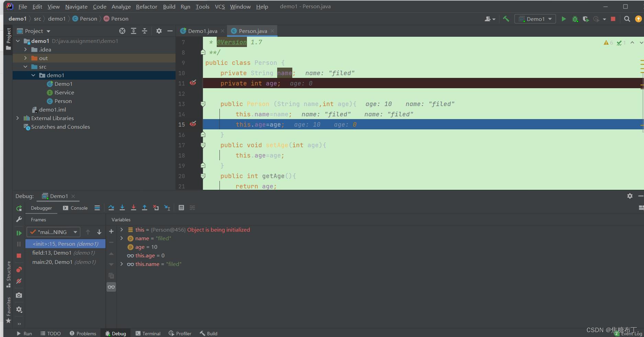Screen dimensions: 644x337
Task: Hide the Project panel with the minus icon
Action: pos(170,31)
